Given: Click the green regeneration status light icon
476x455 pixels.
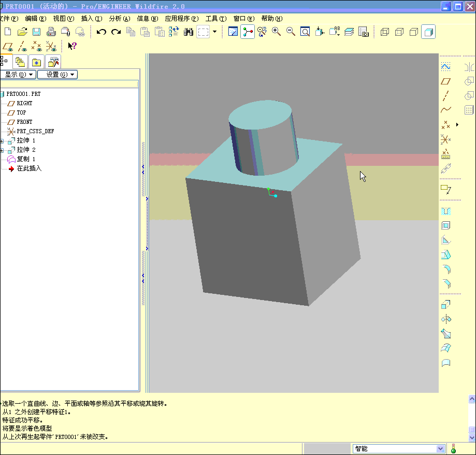Looking at the screenshot, I should coord(454,449).
